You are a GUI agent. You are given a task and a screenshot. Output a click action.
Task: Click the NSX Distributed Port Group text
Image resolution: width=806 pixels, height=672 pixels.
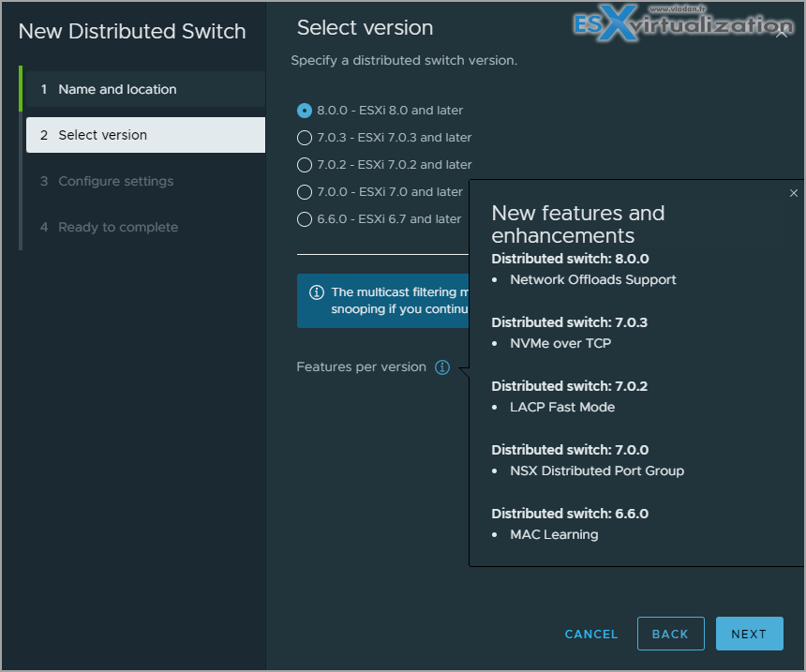point(597,471)
